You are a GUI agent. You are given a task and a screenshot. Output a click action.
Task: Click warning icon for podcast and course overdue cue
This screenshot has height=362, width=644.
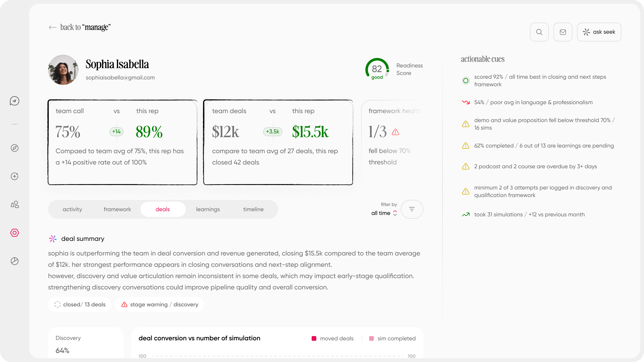465,166
